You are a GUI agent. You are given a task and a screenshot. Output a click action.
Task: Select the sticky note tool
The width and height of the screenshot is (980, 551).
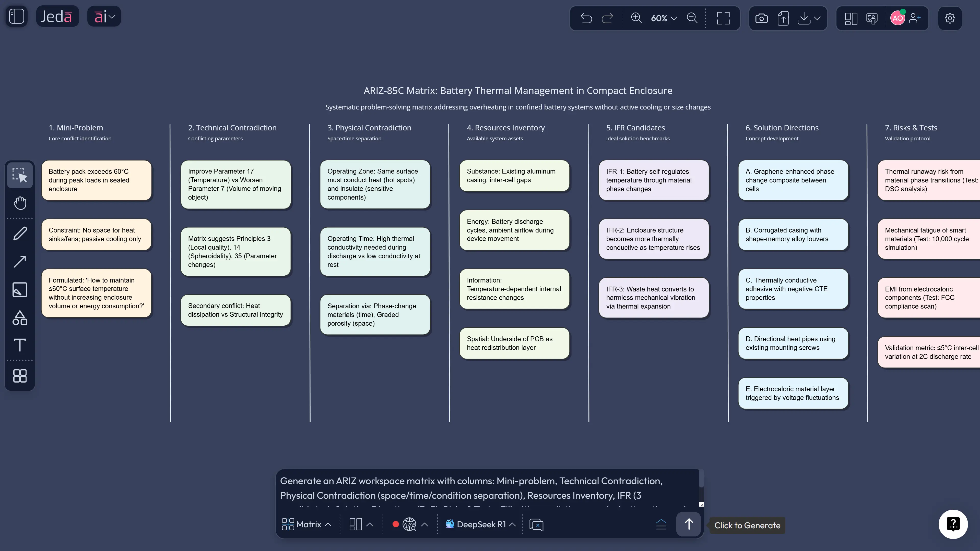click(x=20, y=290)
